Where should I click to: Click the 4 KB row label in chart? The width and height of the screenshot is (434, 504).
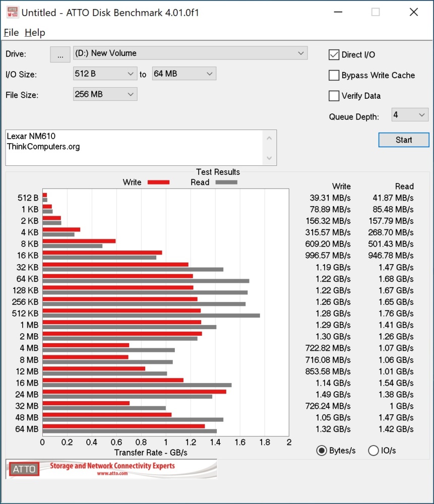[30, 232]
